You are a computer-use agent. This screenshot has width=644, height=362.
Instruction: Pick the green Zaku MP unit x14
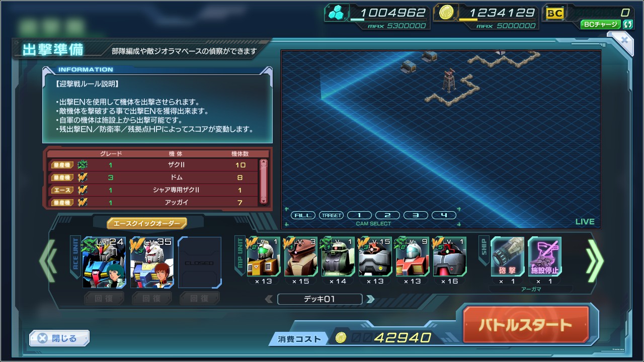[338, 256]
